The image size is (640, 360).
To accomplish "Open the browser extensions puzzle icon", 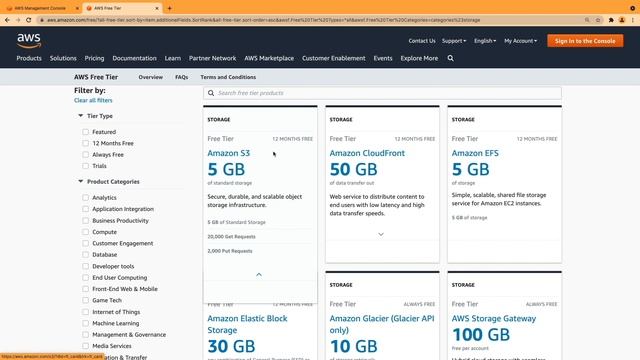I will (611, 20).
